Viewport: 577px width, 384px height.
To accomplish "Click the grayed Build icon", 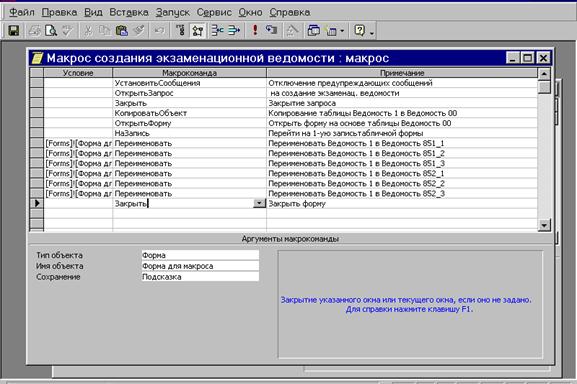I will (293, 31).
